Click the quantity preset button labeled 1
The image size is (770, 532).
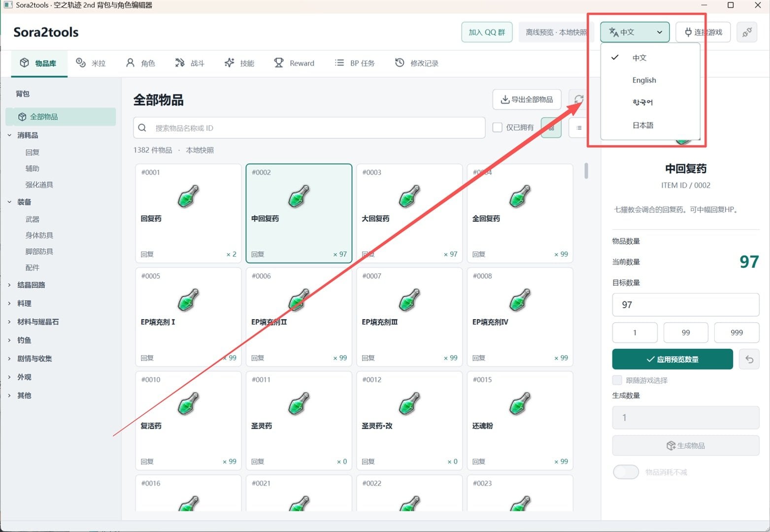coord(635,332)
